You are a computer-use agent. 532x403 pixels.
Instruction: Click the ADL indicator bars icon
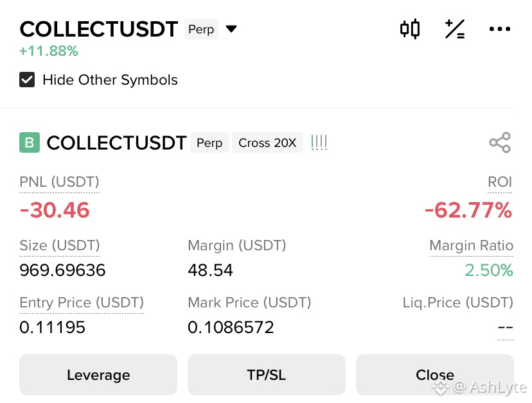[x=319, y=142]
